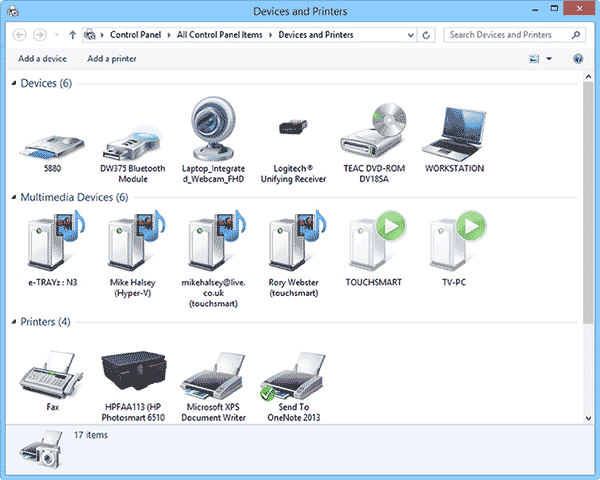Go to All Control Panel Items breadcrumb
The height and width of the screenshot is (480, 600).
pos(217,35)
